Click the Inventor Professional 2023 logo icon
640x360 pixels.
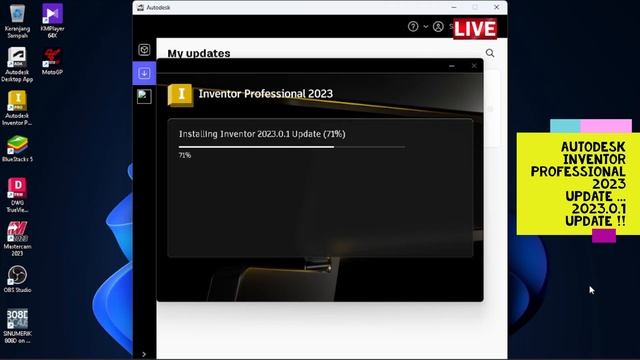coord(180,95)
